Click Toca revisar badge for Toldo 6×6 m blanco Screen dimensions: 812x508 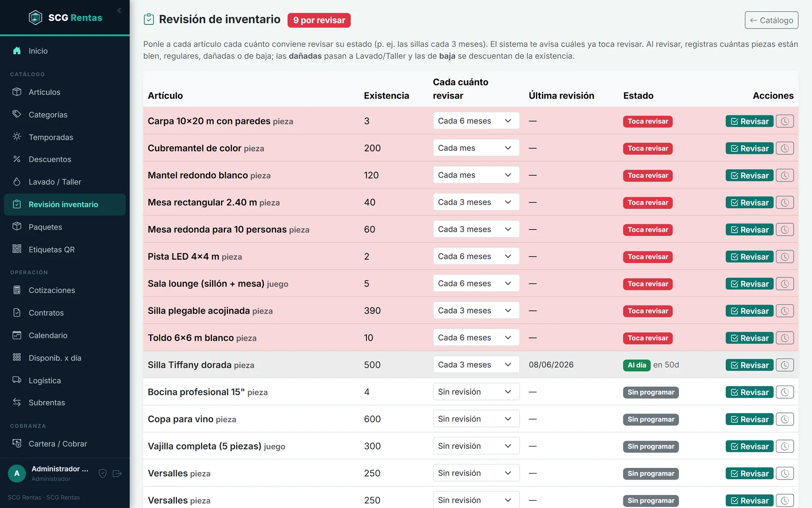click(648, 338)
